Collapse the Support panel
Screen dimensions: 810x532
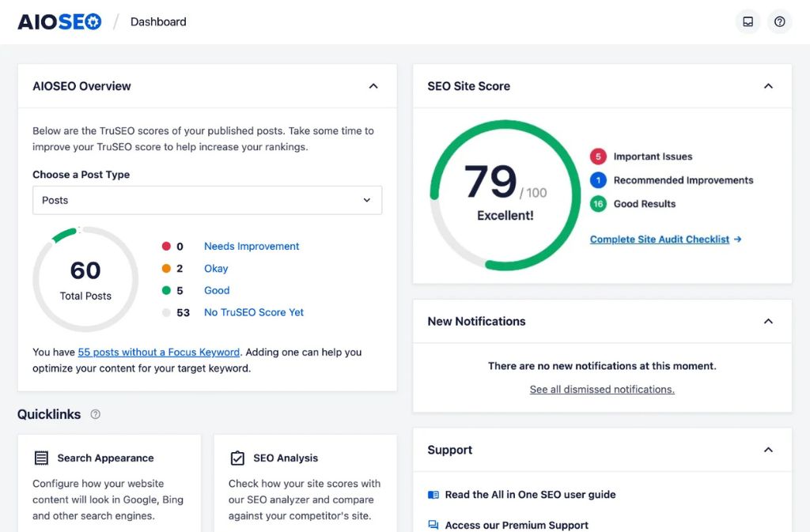768,450
